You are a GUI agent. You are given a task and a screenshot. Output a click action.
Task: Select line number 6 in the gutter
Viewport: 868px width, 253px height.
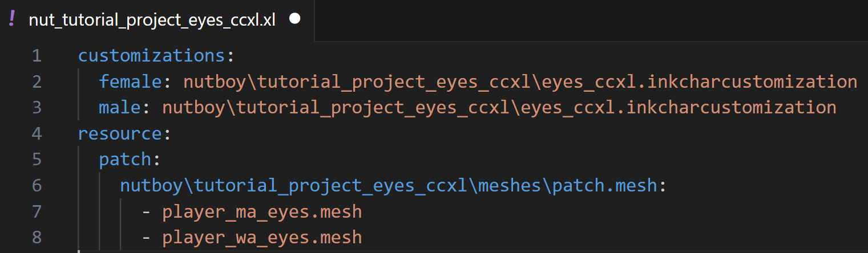[x=37, y=186]
